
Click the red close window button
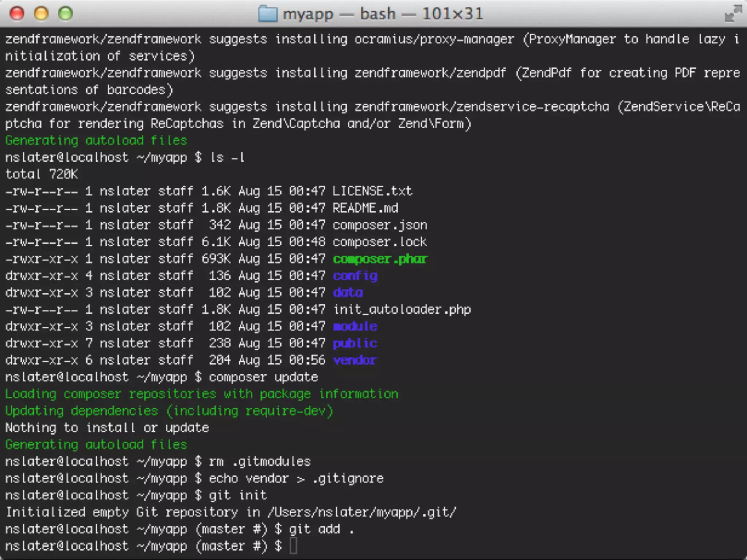[17, 14]
